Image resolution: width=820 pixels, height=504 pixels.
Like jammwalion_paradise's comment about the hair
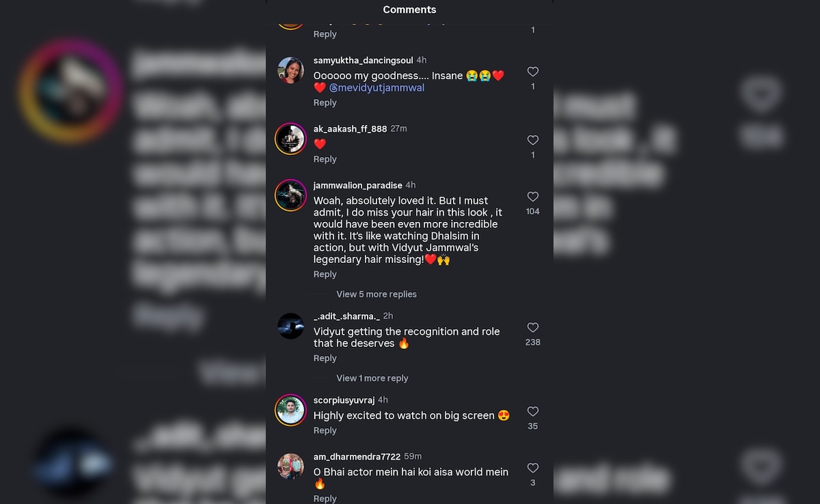click(x=533, y=197)
